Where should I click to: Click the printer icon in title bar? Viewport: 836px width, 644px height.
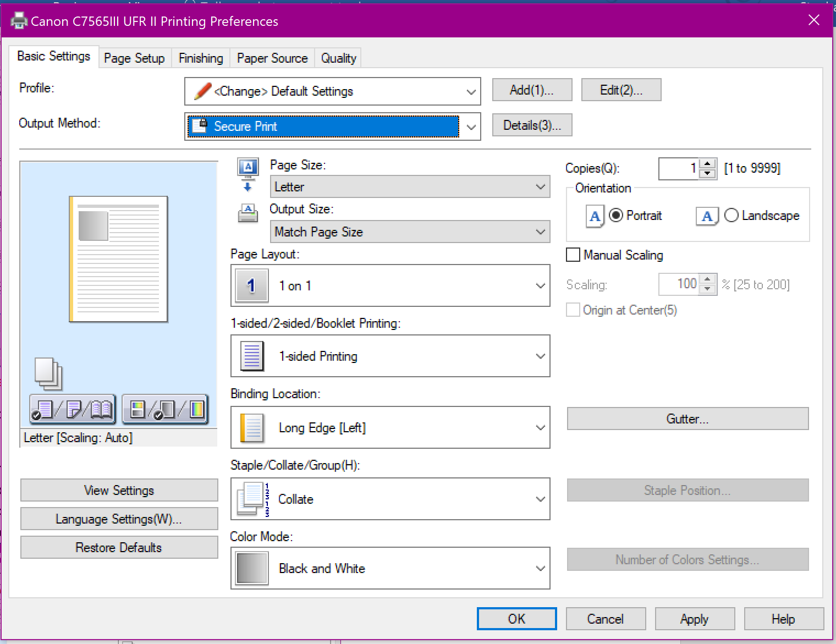click(x=19, y=21)
